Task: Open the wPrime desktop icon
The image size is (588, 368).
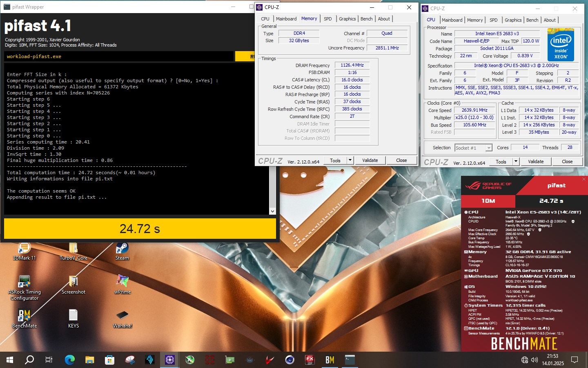Action: pos(122,285)
